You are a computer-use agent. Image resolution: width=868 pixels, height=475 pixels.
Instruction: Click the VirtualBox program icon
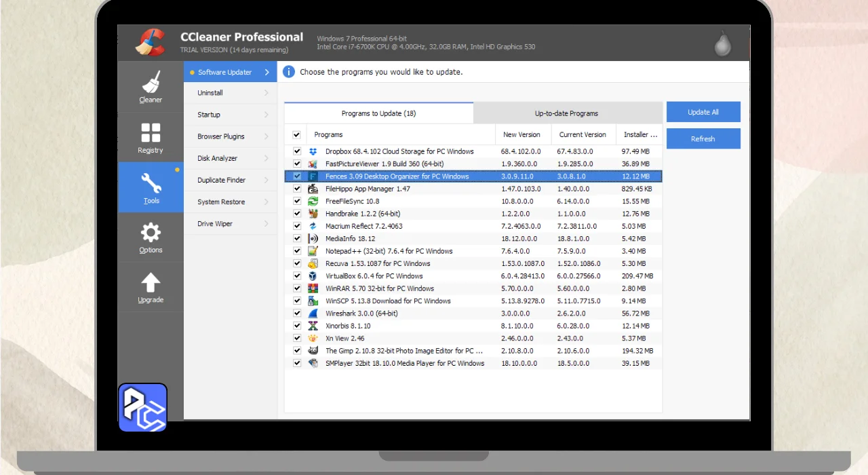click(313, 276)
